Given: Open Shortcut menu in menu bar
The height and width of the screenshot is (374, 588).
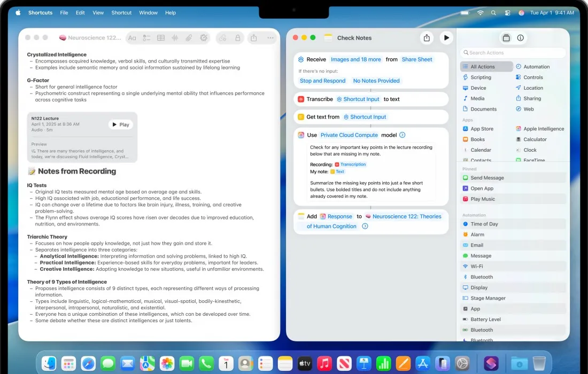Looking at the screenshot, I should point(121,13).
